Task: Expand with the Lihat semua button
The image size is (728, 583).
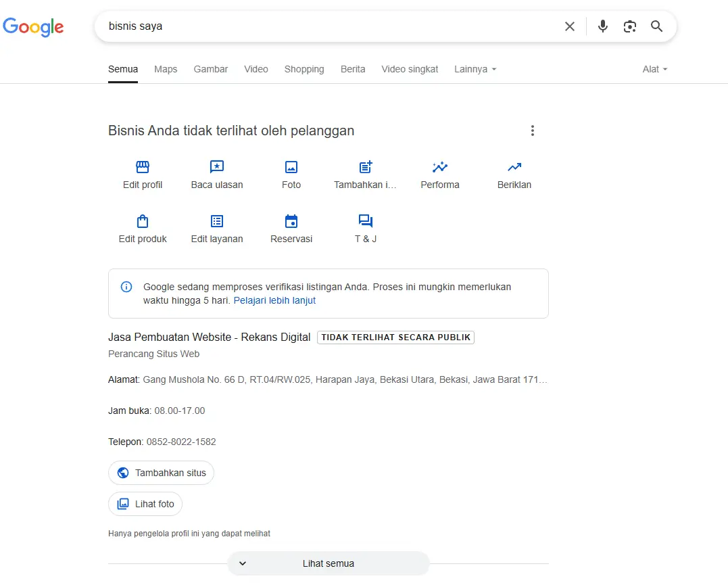Action: click(329, 563)
